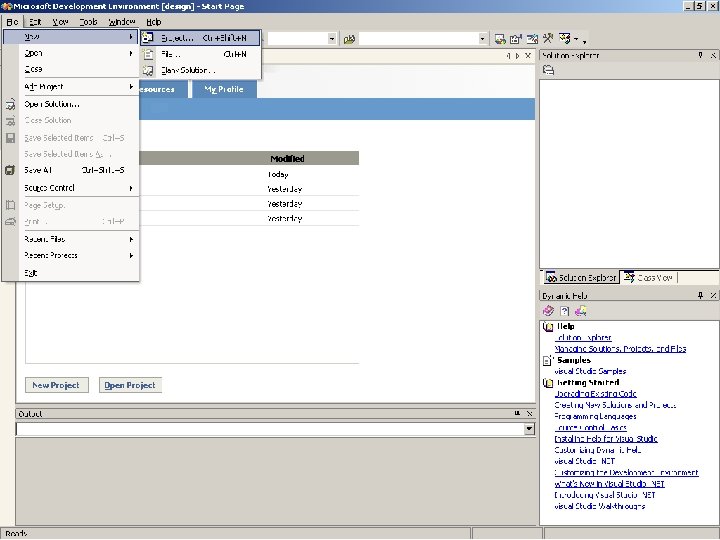Click the toolbar icon inside Solution Explorer panel
This screenshot has width=720, height=540.
click(x=548, y=70)
